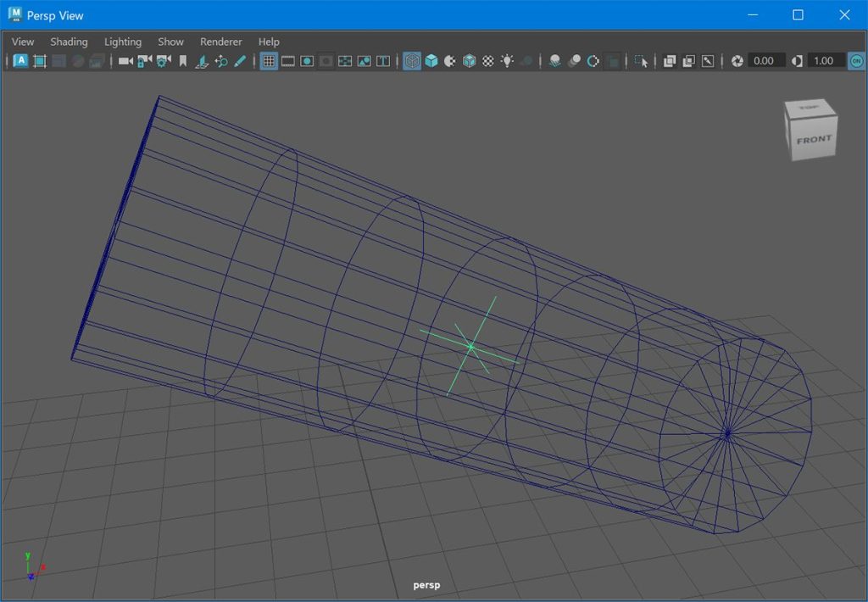Click the Isolate Select icon
This screenshot has width=868, height=602.
pos(641,61)
